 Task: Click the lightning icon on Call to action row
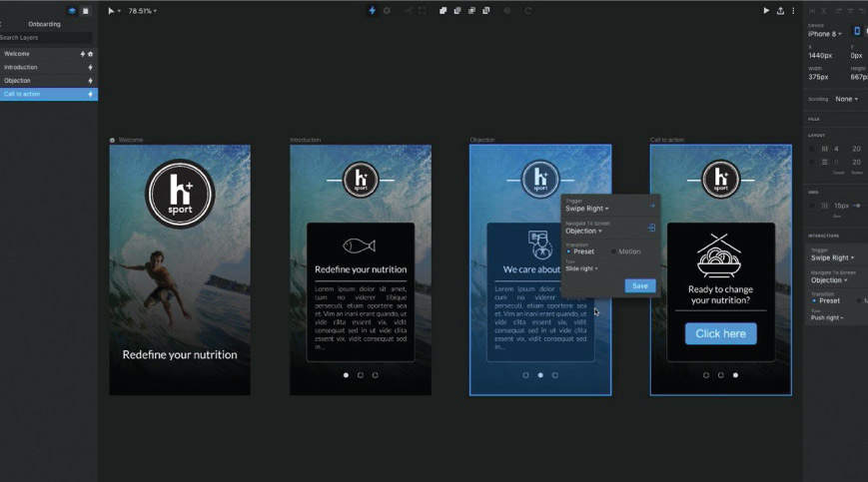pyautogui.click(x=90, y=94)
